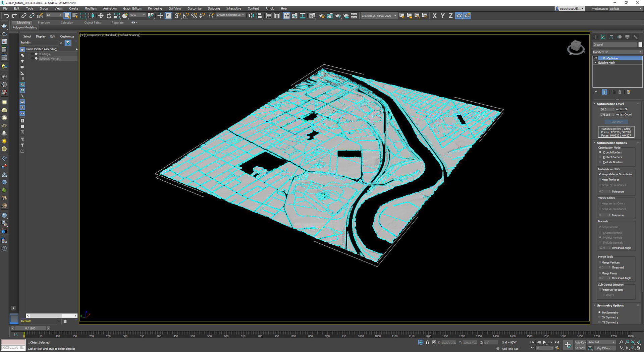Choose the Select and Scale tool
This screenshot has width=644, height=352.
point(117,16)
